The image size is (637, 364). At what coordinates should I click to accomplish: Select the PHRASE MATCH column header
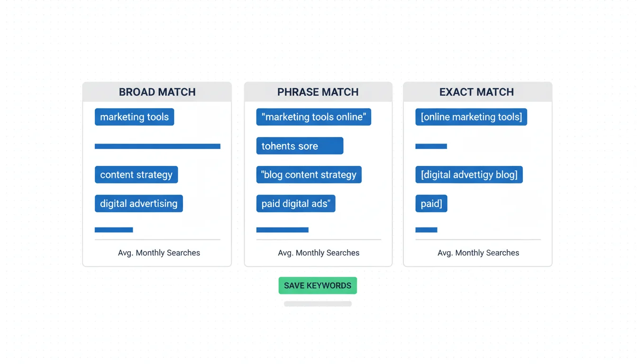pos(318,92)
